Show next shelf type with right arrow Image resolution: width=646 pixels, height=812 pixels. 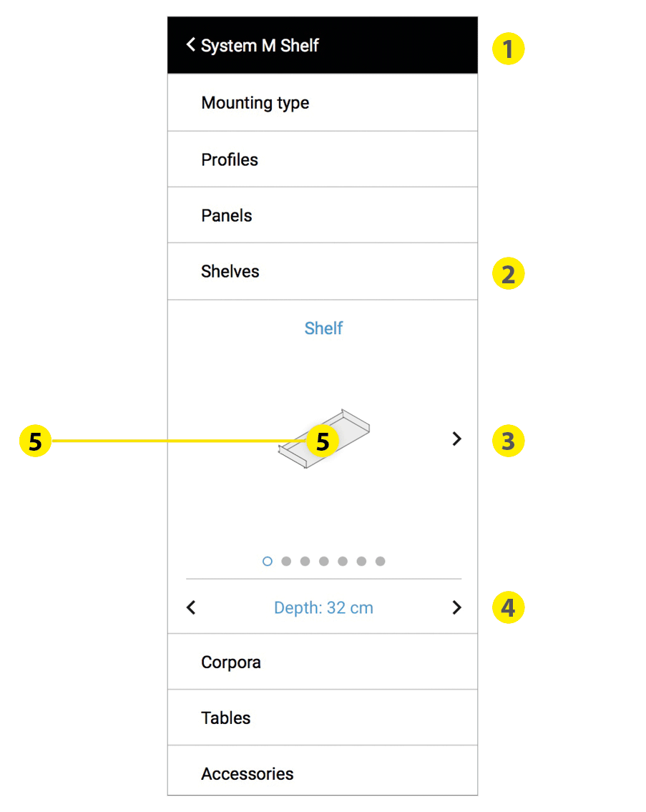coord(457,439)
